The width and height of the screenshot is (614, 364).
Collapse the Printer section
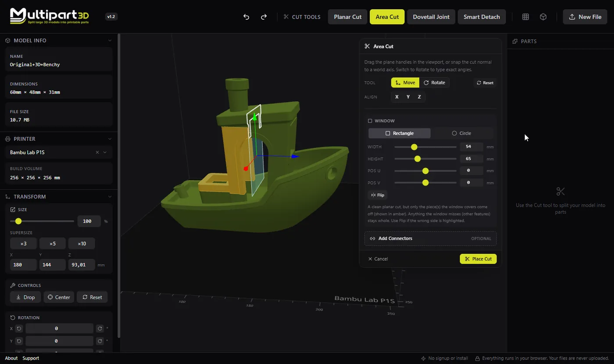pyautogui.click(x=110, y=139)
